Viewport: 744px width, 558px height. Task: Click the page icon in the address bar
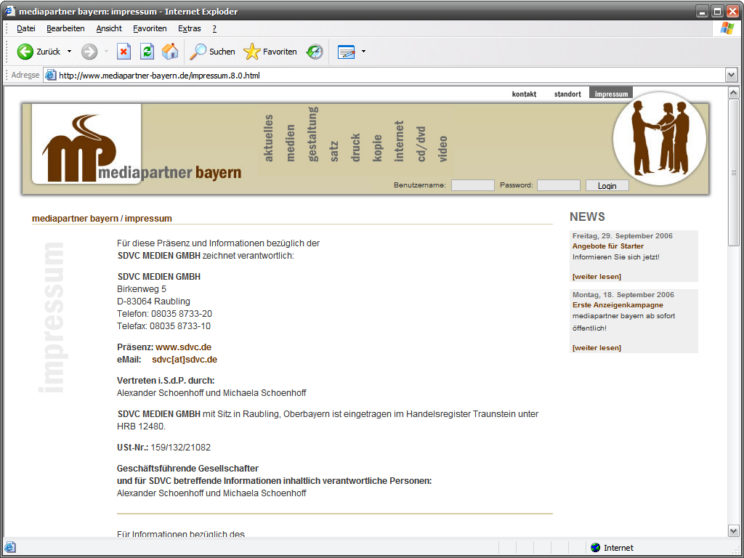(x=51, y=75)
